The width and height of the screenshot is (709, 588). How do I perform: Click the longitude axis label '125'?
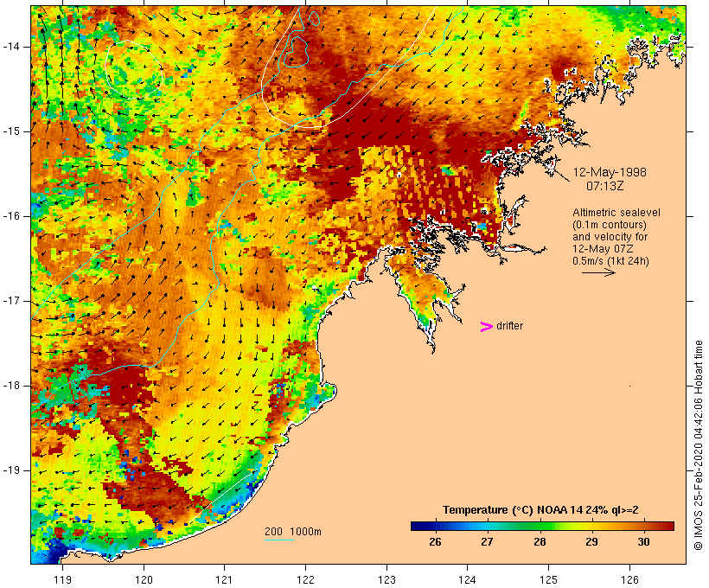pyautogui.click(x=548, y=579)
